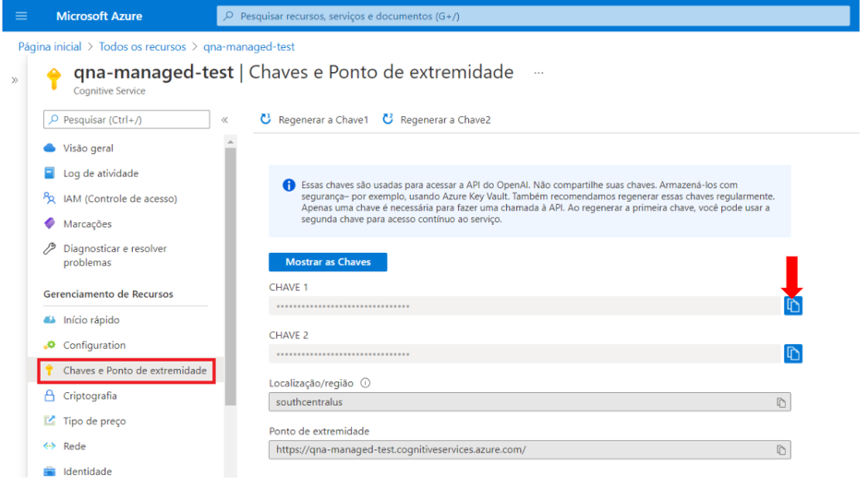Image resolution: width=868 pixels, height=500 pixels.
Task: Open qna-managed-test breadcrumb link
Action: tap(248, 46)
